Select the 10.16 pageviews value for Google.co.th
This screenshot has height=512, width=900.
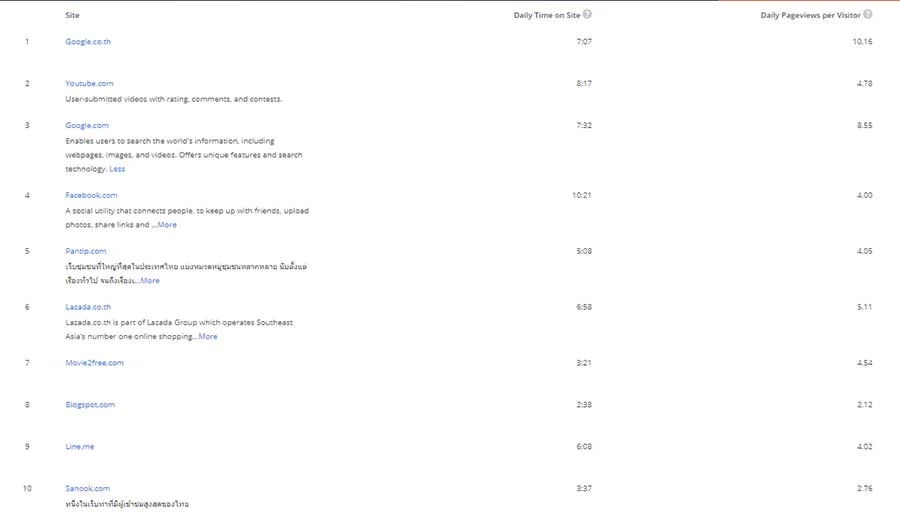(x=862, y=41)
